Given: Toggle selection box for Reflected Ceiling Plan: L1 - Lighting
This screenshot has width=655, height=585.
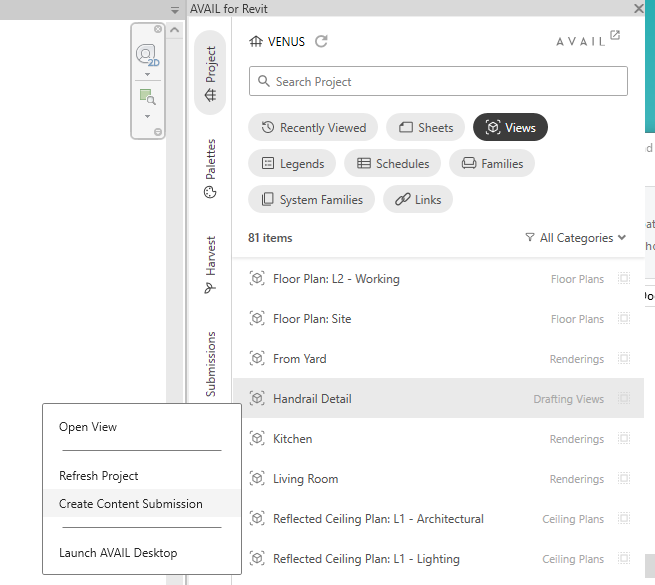Looking at the screenshot, I should pyautogui.click(x=624, y=558).
